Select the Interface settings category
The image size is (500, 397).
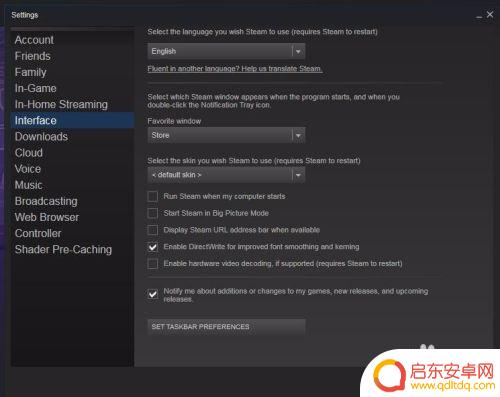point(72,120)
